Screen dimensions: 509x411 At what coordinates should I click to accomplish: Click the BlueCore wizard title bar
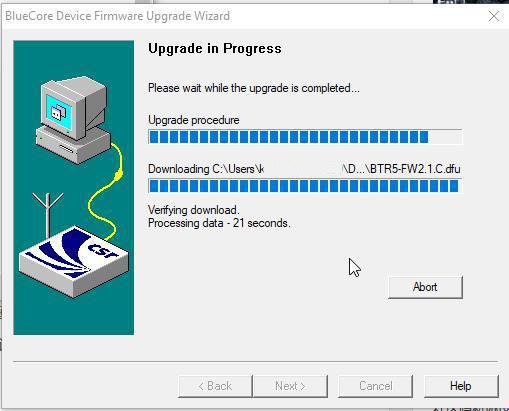[245, 16]
